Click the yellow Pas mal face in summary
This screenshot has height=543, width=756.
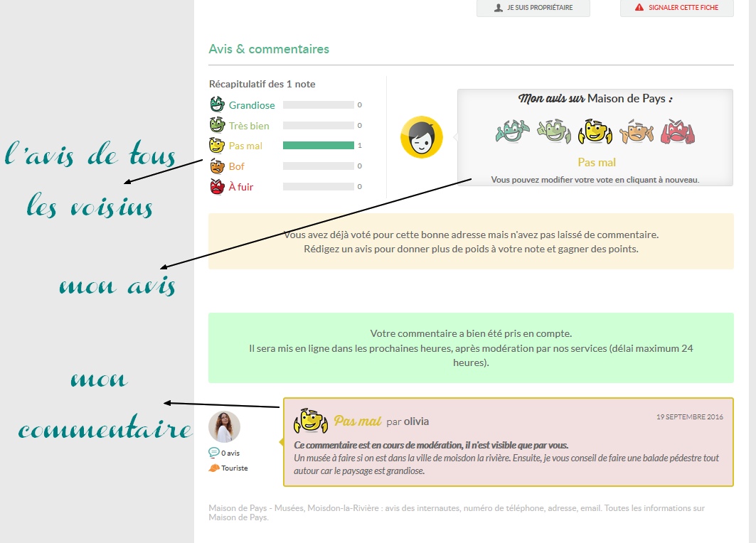(x=217, y=146)
